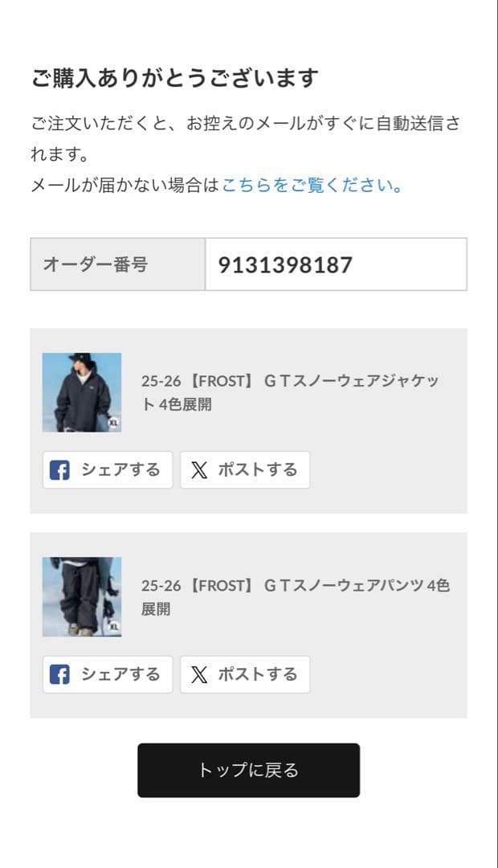The image size is (498, 868).
Task: Click the ご購入ありがとうございます heading
Action: point(175,78)
